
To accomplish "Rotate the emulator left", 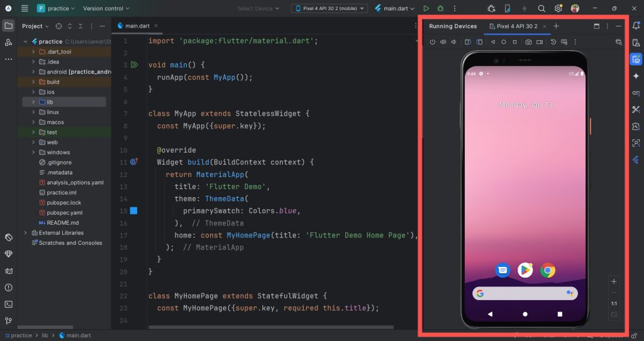I will [x=468, y=42].
